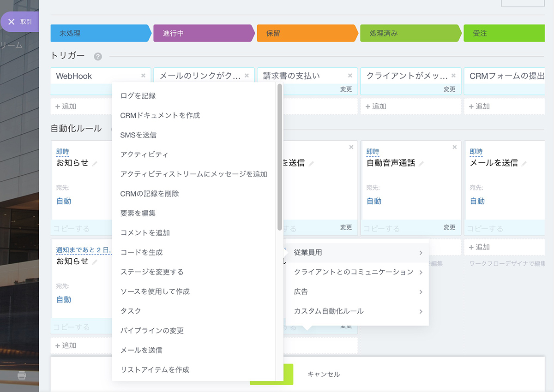Click 変更 on クライアントがメッ… trigger
Screen dimensions: 554x392
click(450, 89)
